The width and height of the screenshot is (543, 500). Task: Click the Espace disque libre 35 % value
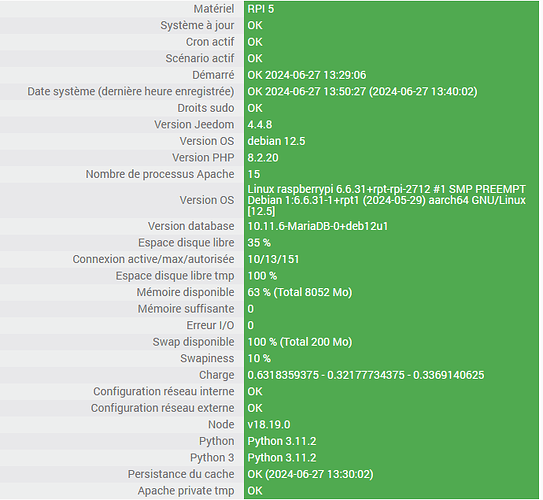pos(259,243)
